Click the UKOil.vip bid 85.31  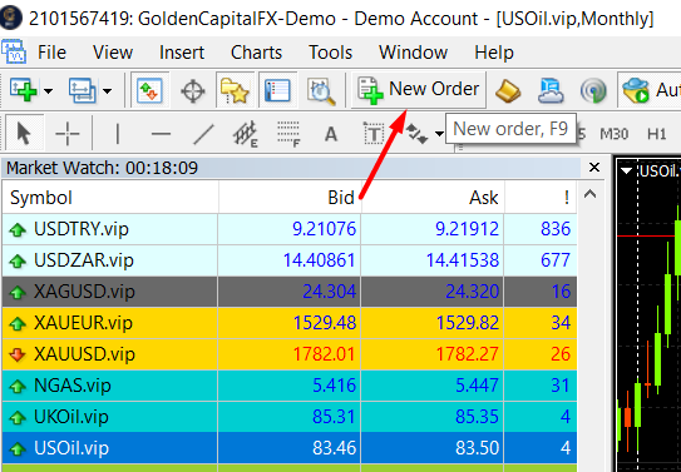pos(334,417)
